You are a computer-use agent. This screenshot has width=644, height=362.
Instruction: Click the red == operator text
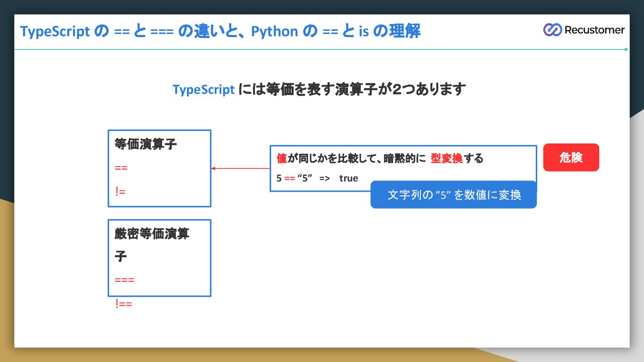[x=121, y=168]
